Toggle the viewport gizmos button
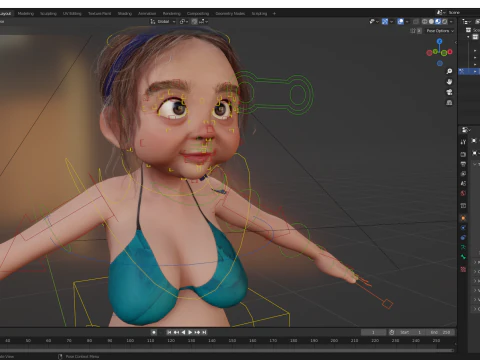480x360 pixels. click(385, 22)
